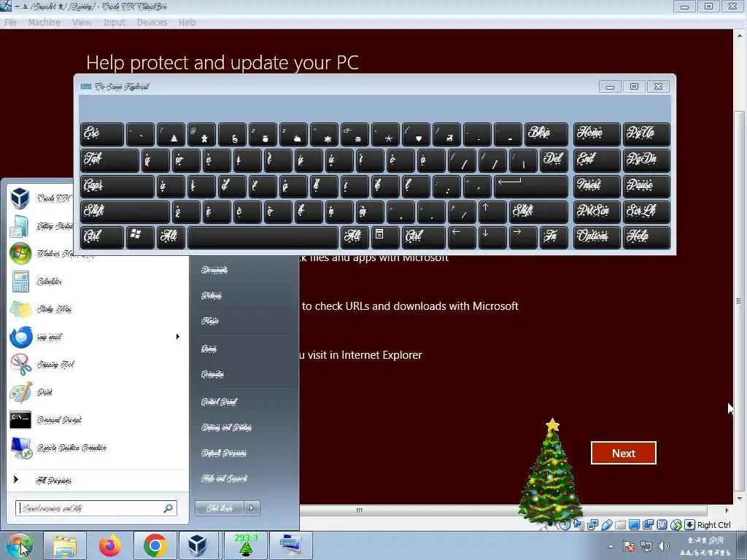Click the Action Center flag tray icon

(628, 546)
